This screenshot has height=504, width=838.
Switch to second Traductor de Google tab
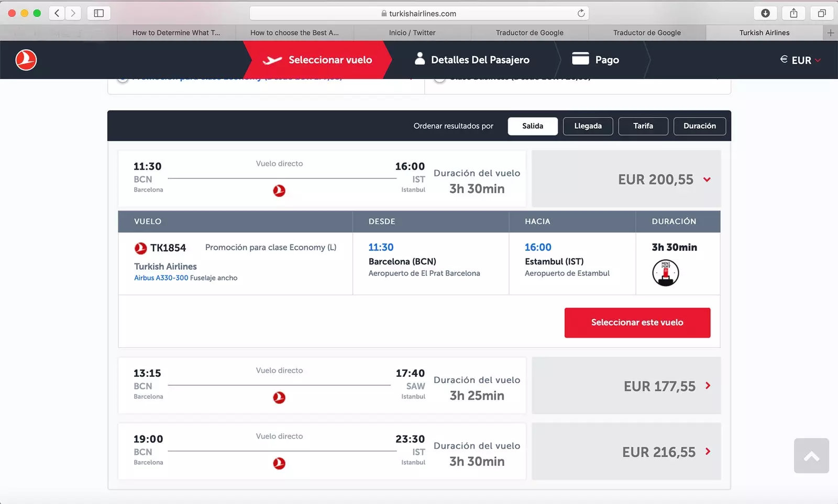(647, 32)
